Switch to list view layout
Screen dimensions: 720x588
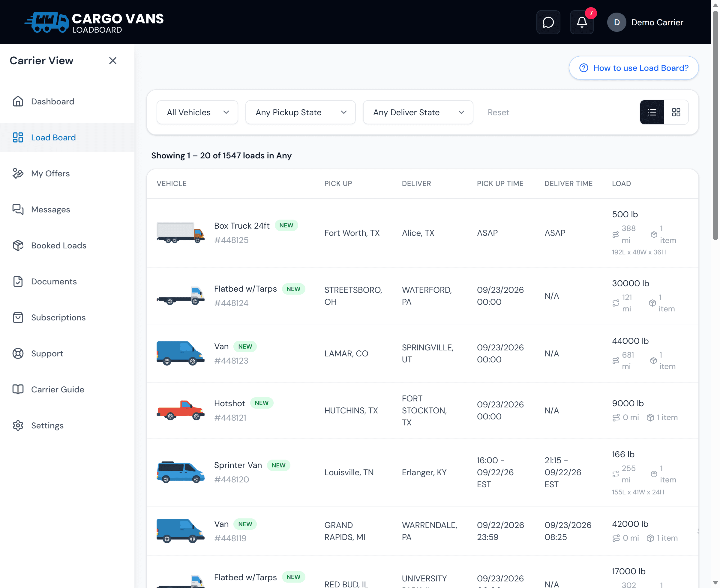point(652,112)
